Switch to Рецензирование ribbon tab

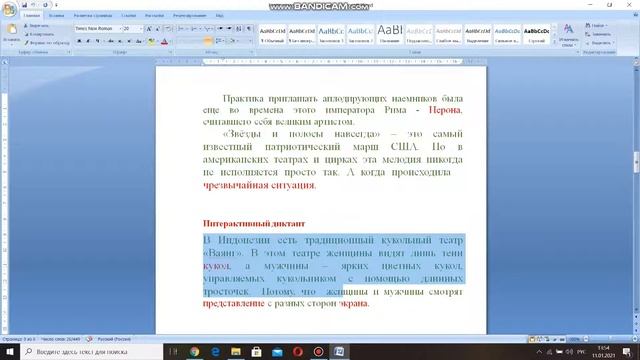click(x=189, y=16)
